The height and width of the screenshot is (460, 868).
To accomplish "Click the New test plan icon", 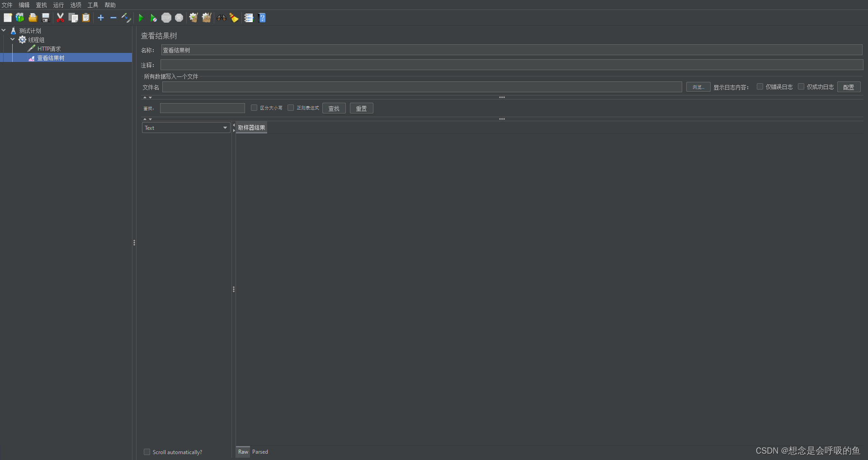I will click(8, 18).
